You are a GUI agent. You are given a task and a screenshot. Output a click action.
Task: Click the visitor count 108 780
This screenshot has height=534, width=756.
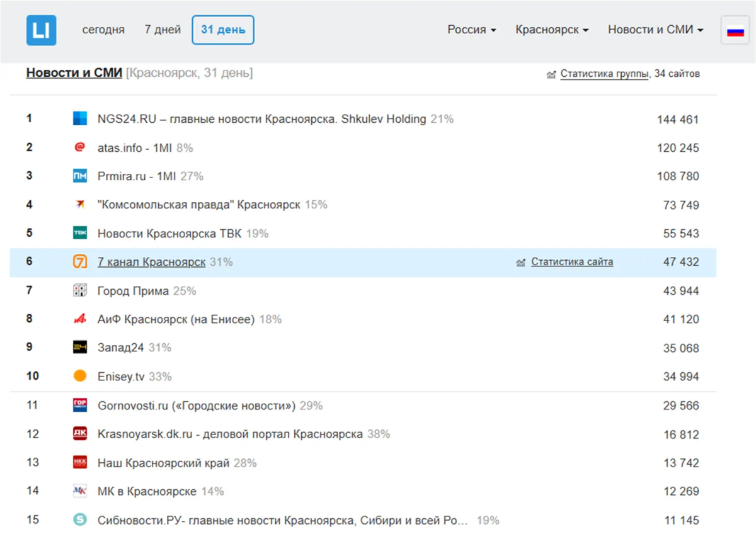[678, 176]
